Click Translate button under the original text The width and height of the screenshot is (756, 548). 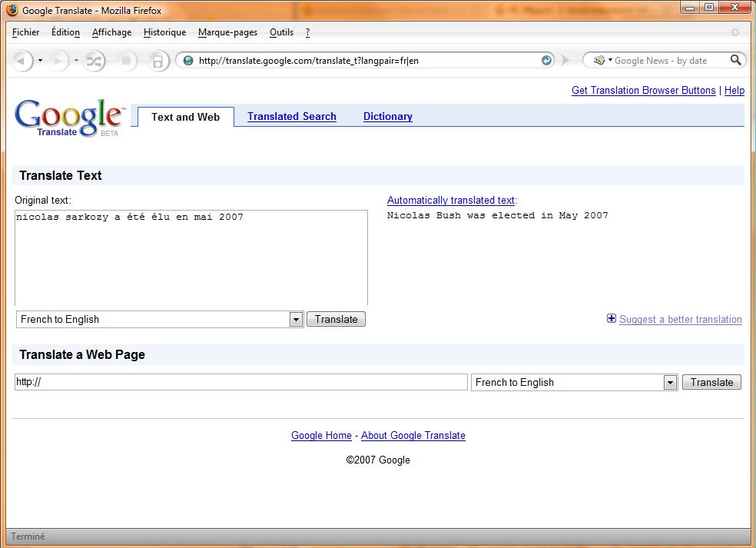coord(336,319)
